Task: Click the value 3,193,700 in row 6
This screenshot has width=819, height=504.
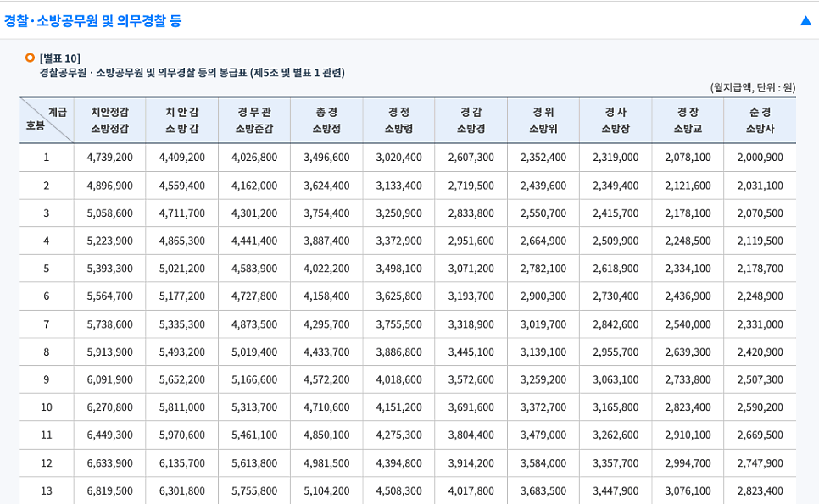Action: pyautogui.click(x=471, y=296)
